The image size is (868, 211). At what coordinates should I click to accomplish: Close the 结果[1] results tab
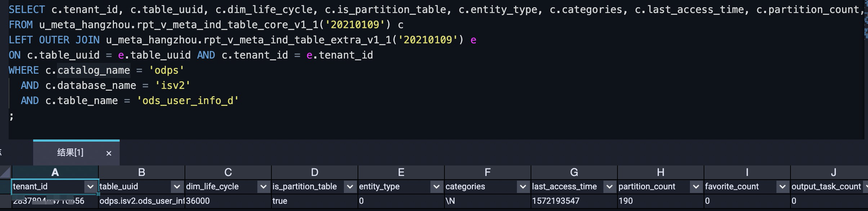pos(109,153)
